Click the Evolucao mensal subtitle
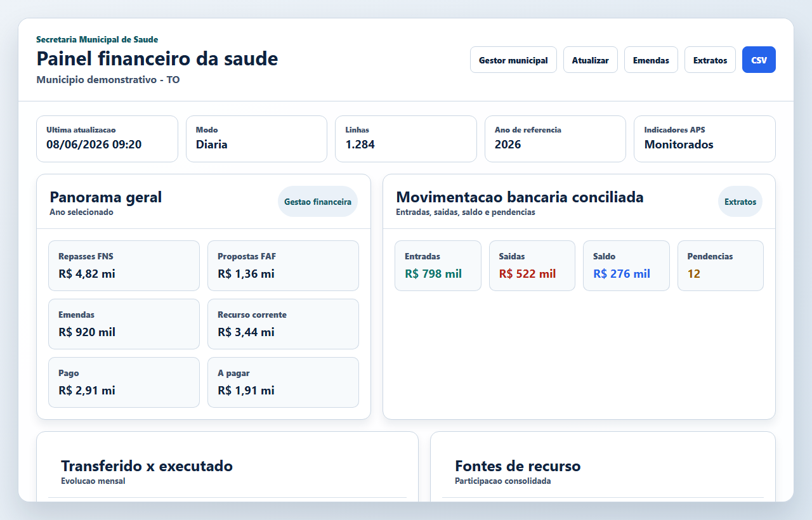Screen dimensions: 812x520 coord(93,481)
